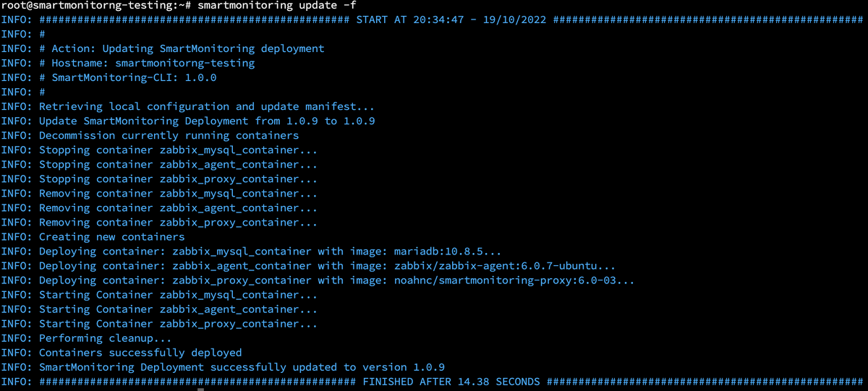Click 'Starting Container zabbix_mysql_container' line

click(178, 294)
